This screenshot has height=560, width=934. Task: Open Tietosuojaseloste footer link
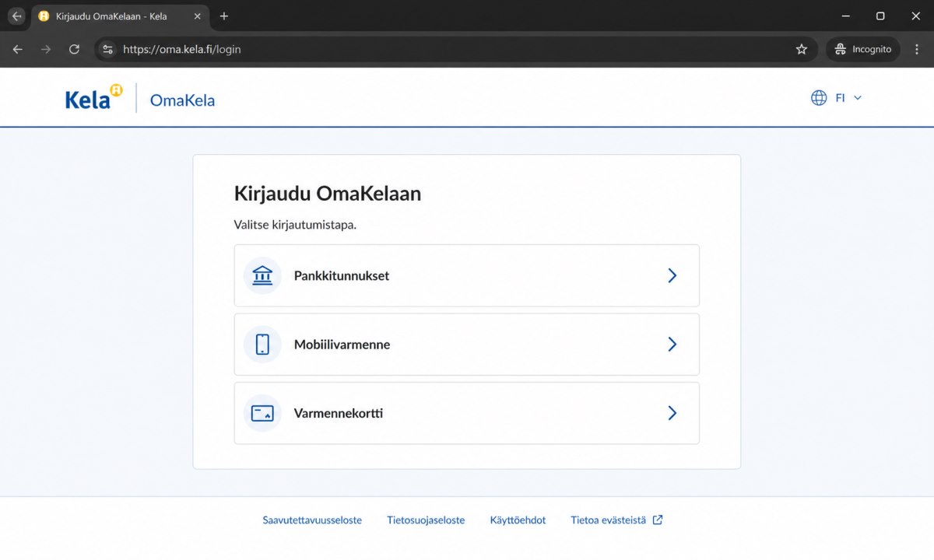pos(426,520)
